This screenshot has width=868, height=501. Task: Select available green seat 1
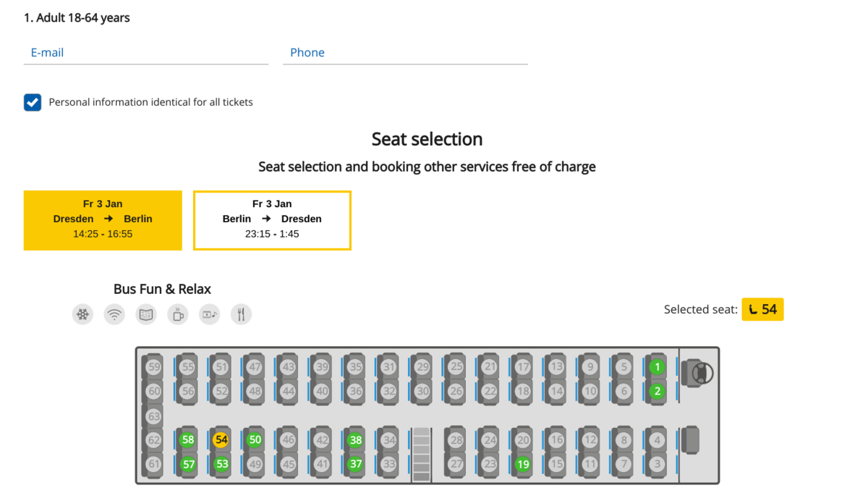click(x=657, y=367)
